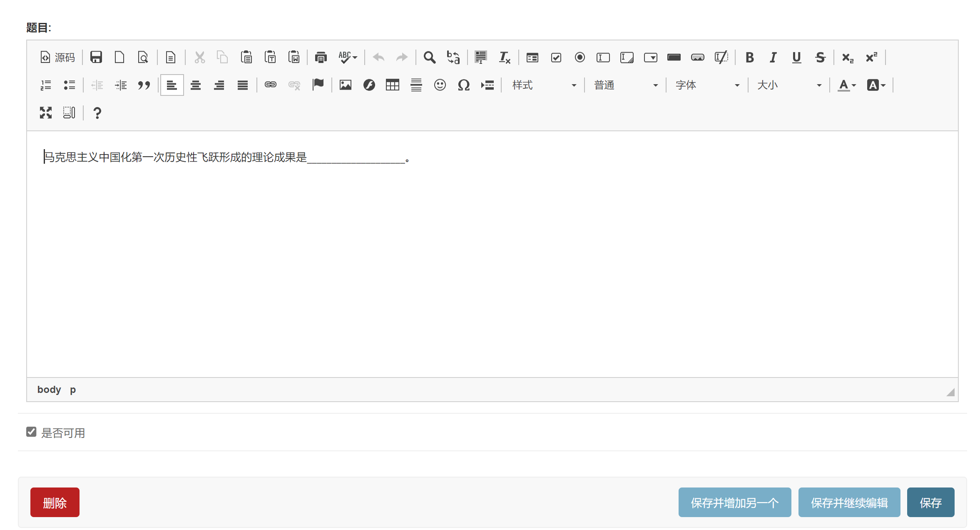Apply block quote formatting
The image size is (980, 530).
[x=144, y=85]
